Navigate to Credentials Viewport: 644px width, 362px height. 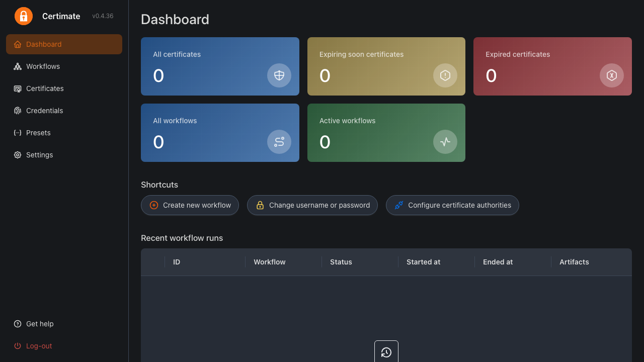click(x=64, y=111)
